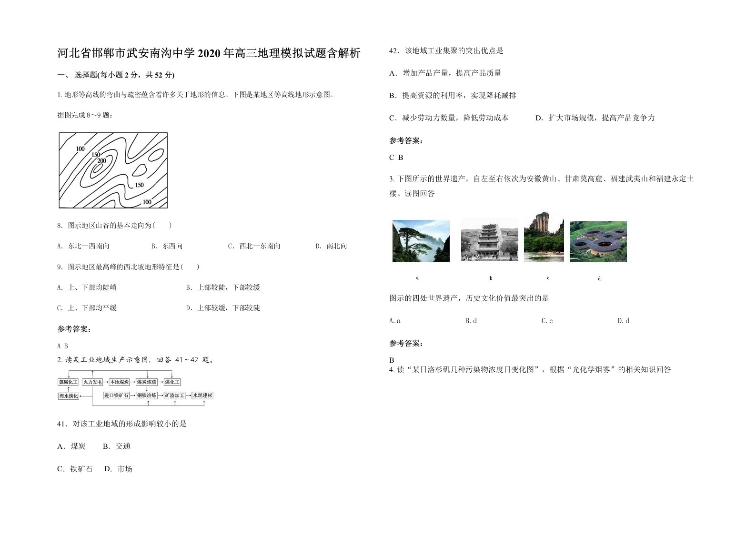Select option D. d
756x534 pixels.
point(624,321)
